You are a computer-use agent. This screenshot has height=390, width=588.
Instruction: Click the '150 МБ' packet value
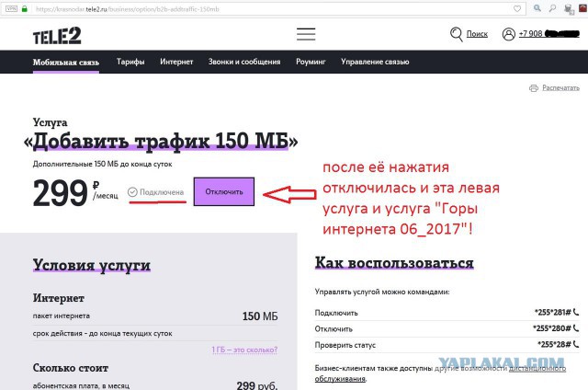(260, 316)
